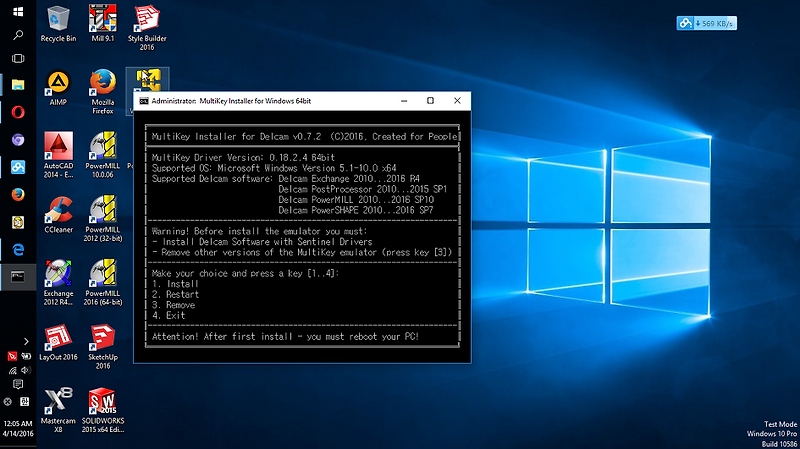Select the CCleaner desktop shortcut
Viewport: 800px width, 449px height.
58,215
